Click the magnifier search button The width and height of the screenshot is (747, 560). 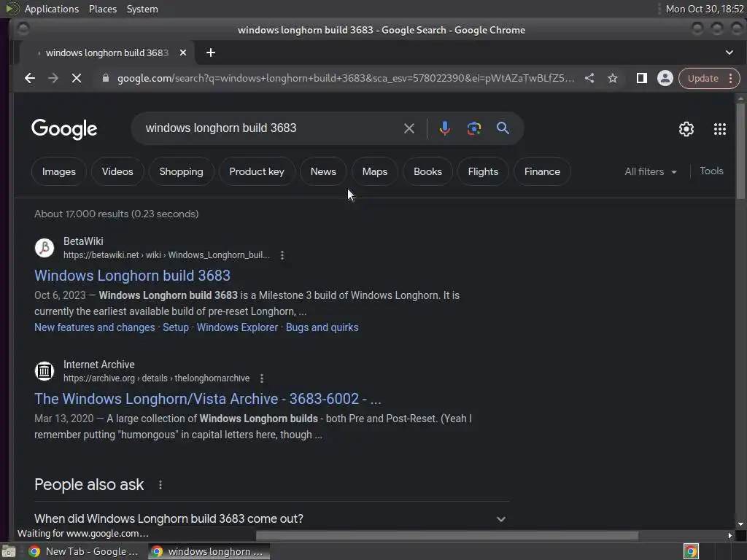(503, 128)
